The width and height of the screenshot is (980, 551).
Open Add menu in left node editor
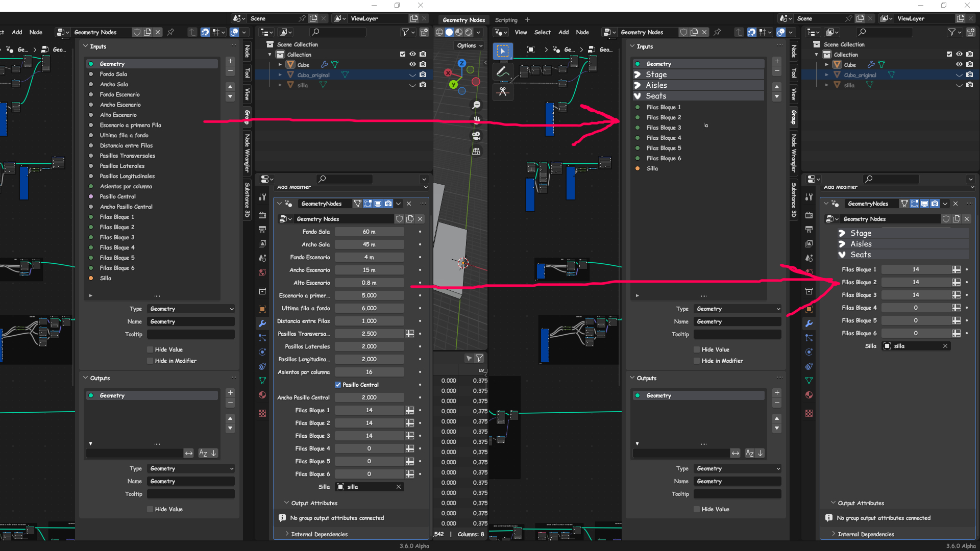click(17, 32)
